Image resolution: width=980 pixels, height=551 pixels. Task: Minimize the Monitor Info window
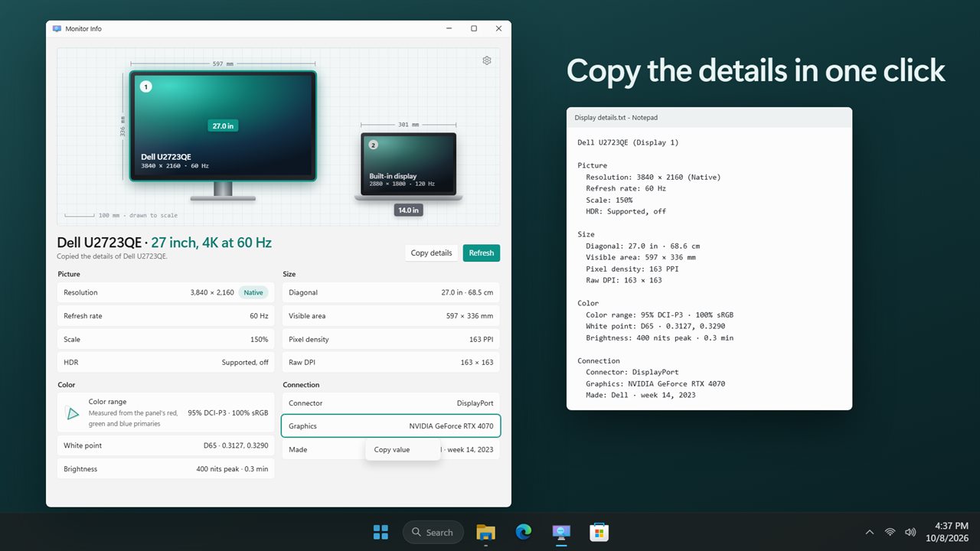coord(449,28)
